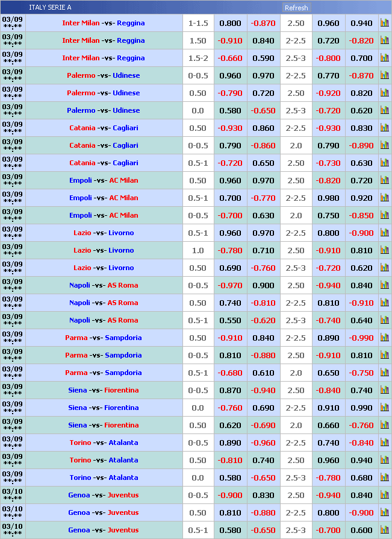Pick odds 0.600 in Genoa 0.5-1 handicap row
The height and width of the screenshot is (539, 392).
click(x=361, y=530)
